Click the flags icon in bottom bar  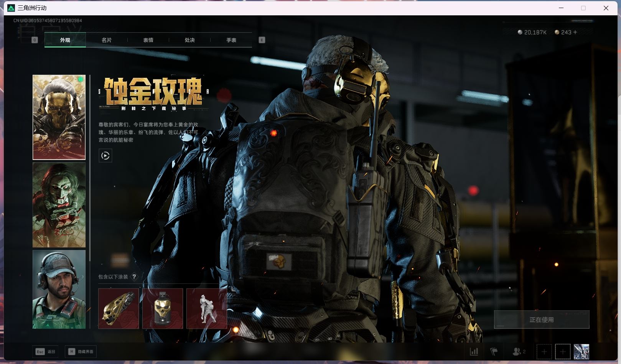point(494,351)
